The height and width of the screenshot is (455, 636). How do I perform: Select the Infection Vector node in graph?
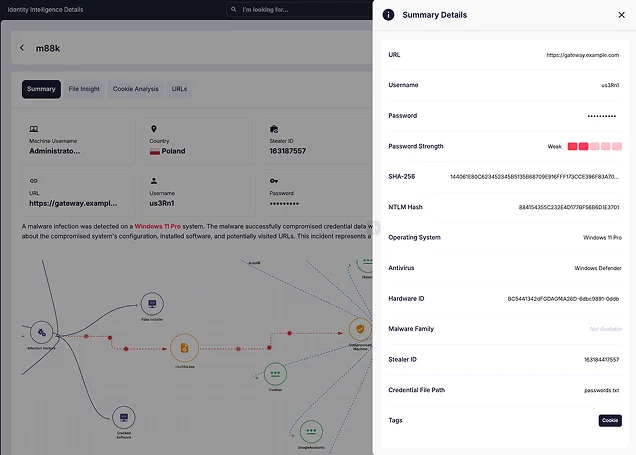coord(41,333)
